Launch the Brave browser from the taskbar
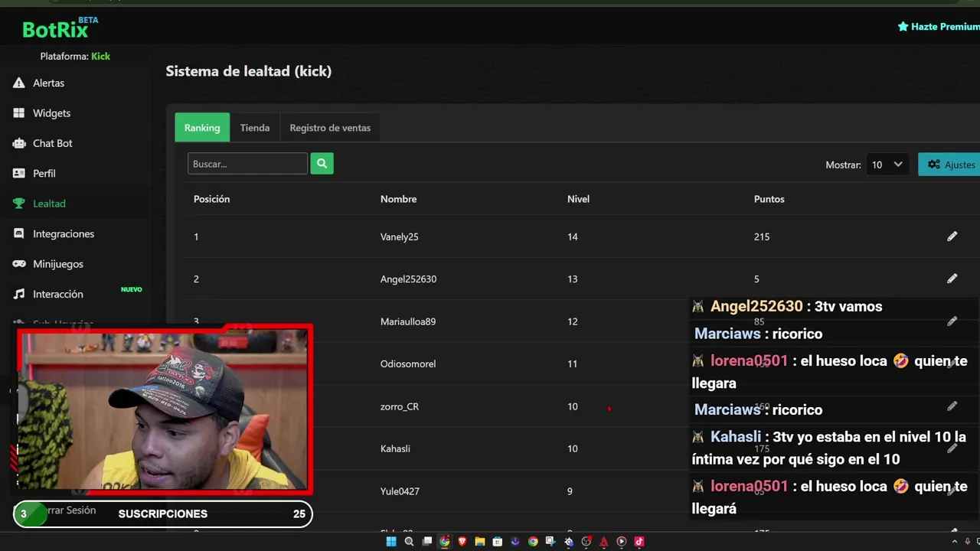Screen dimensions: 980x551 [x=462, y=542]
